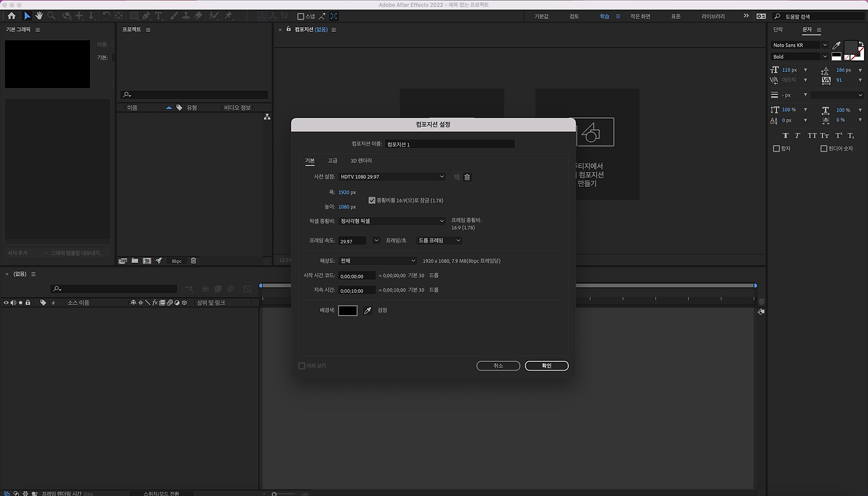Switch to the 3D 렌더러 tab
Image resolution: width=868 pixels, height=496 pixels.
tap(361, 161)
